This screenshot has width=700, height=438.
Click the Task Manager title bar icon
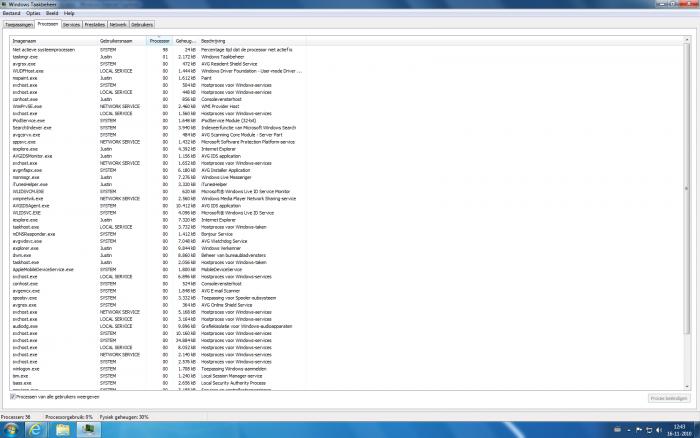[4, 4]
